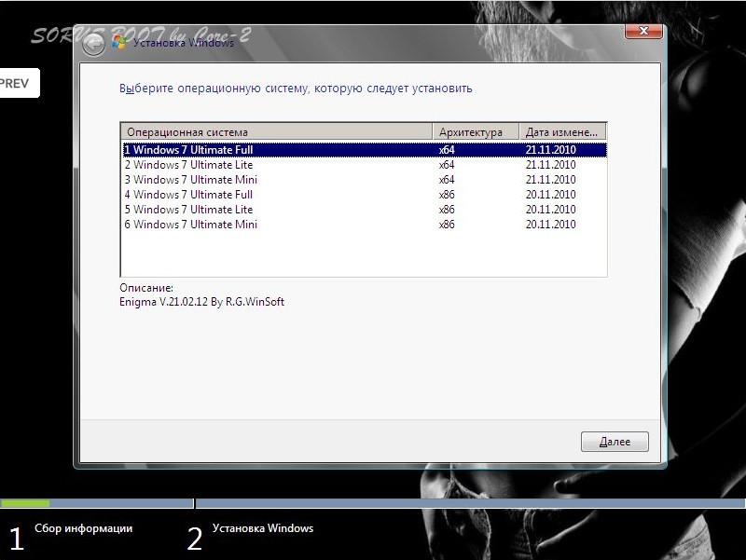The height and width of the screenshot is (560, 746).
Task: Select 4 Windows 7 Ultimate Full
Action: 365,195
